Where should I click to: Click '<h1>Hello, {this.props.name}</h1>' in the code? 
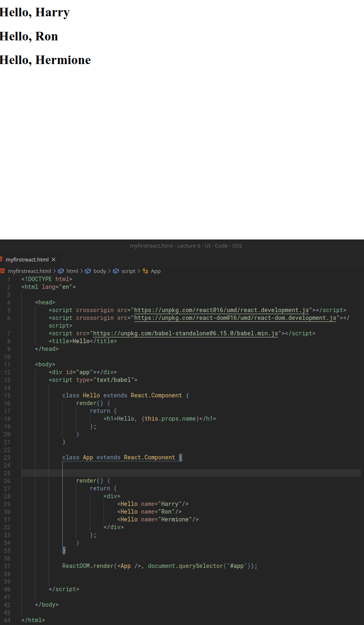160,419
